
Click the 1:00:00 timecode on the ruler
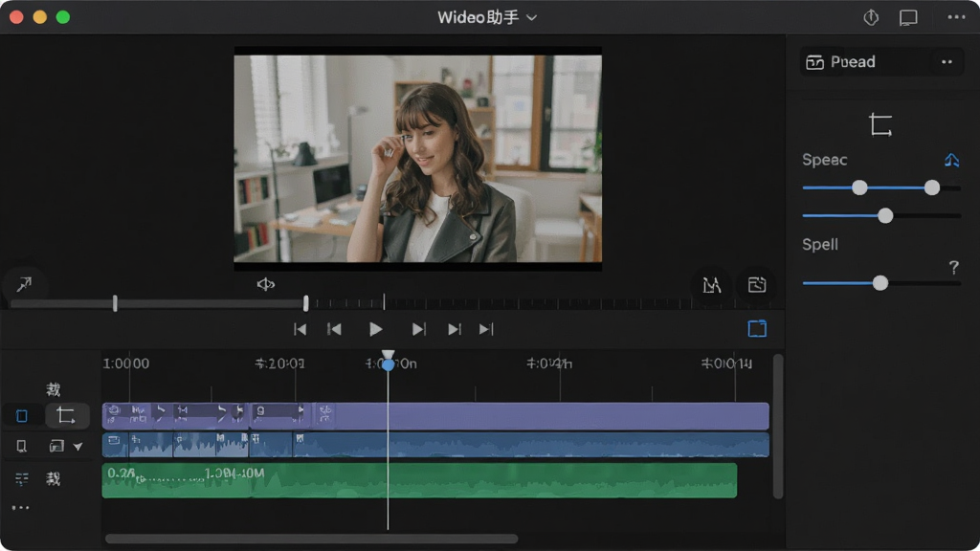point(126,364)
